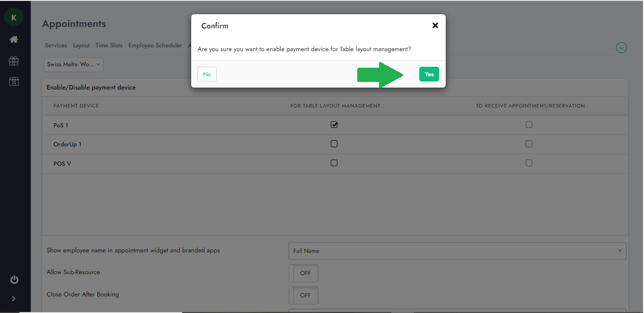Close the Confirm dialog with X
This screenshot has height=313, width=644.
point(435,26)
